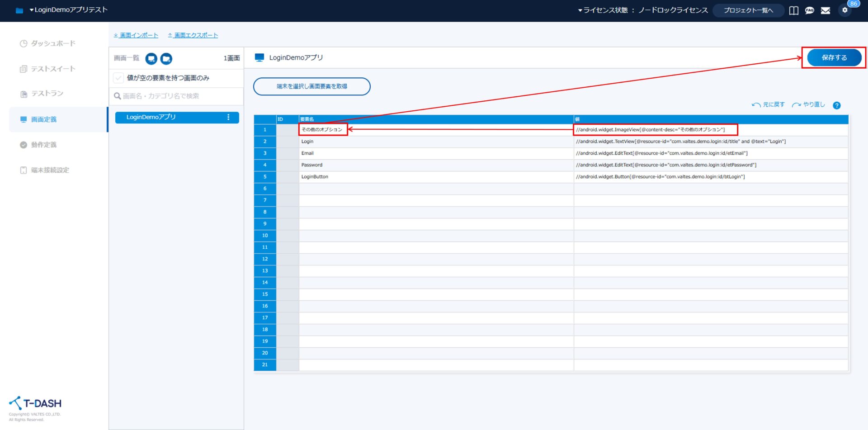Open the settings gear icon with badge
Image resolution: width=868 pixels, height=430 pixels.
coord(844,10)
